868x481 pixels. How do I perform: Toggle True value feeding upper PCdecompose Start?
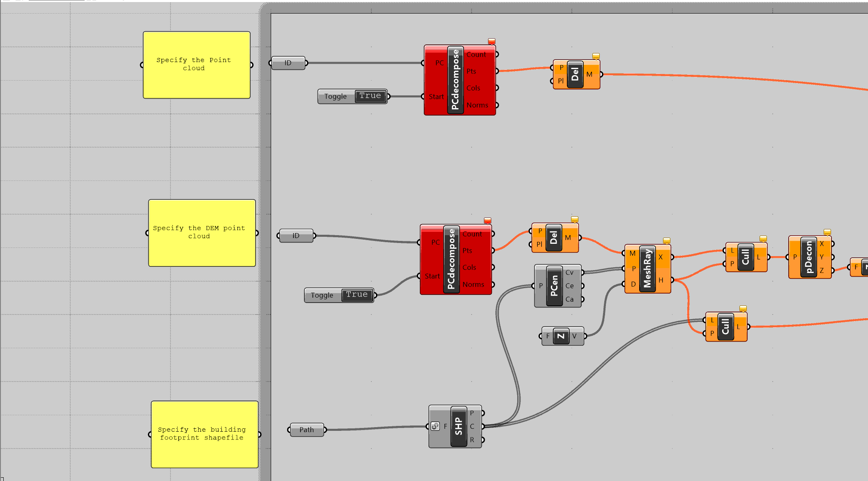click(370, 96)
